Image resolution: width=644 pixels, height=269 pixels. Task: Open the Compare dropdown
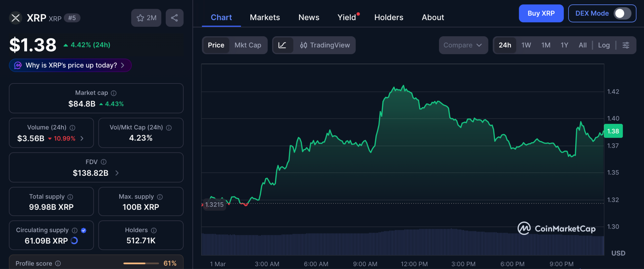(x=463, y=45)
